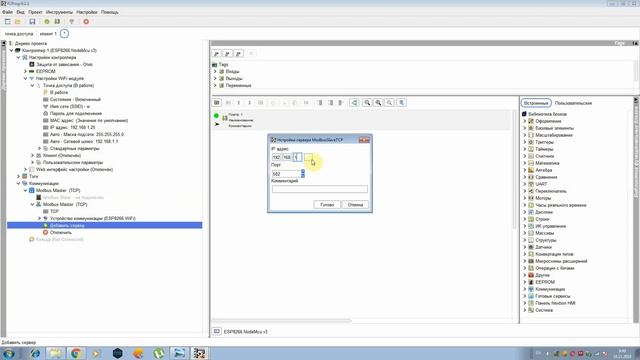Open the Помощь menu
Viewport: 640px width, 360px height.
(109, 12)
